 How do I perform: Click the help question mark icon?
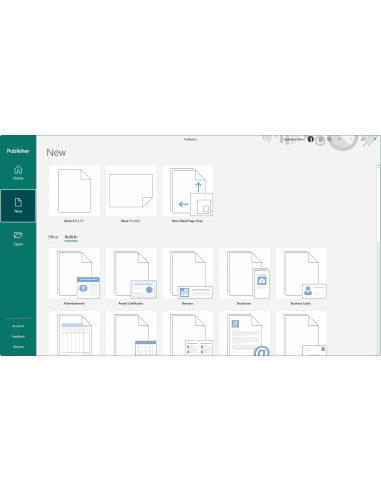point(339,139)
